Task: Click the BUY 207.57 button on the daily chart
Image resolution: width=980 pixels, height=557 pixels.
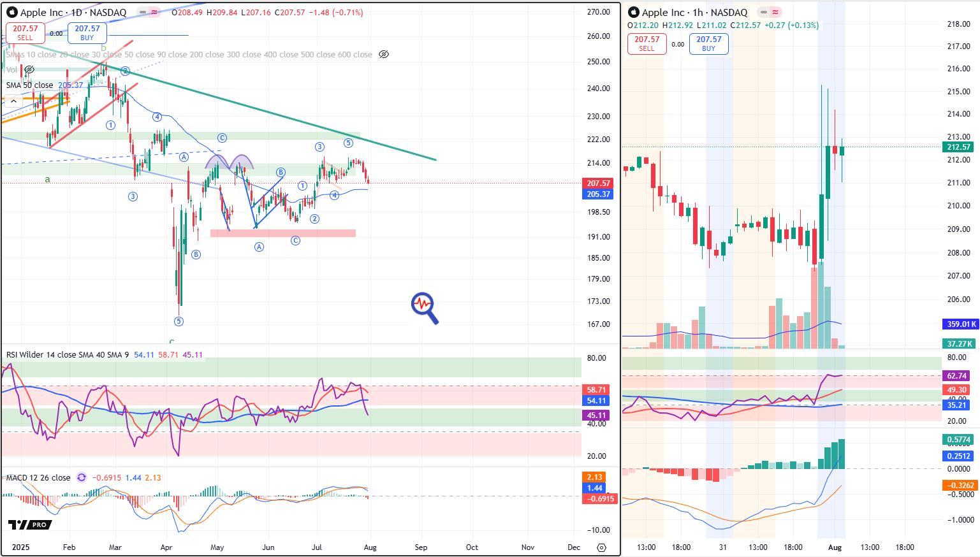Action: pos(87,33)
